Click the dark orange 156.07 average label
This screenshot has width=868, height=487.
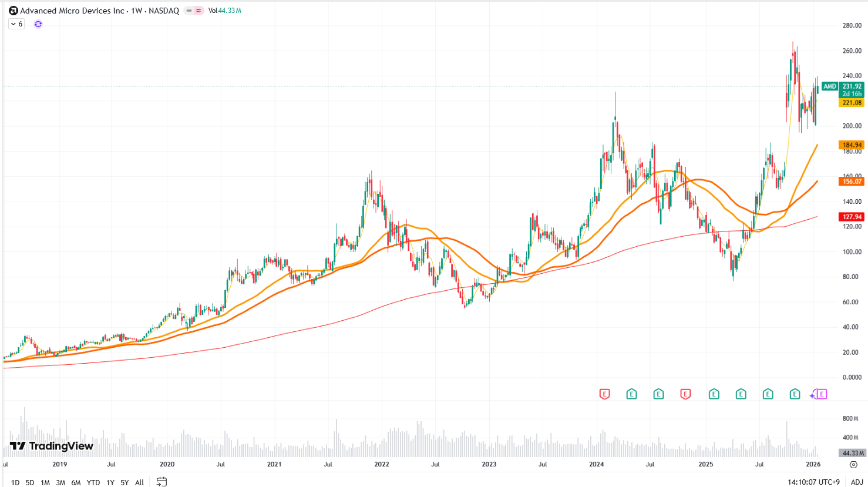click(852, 182)
